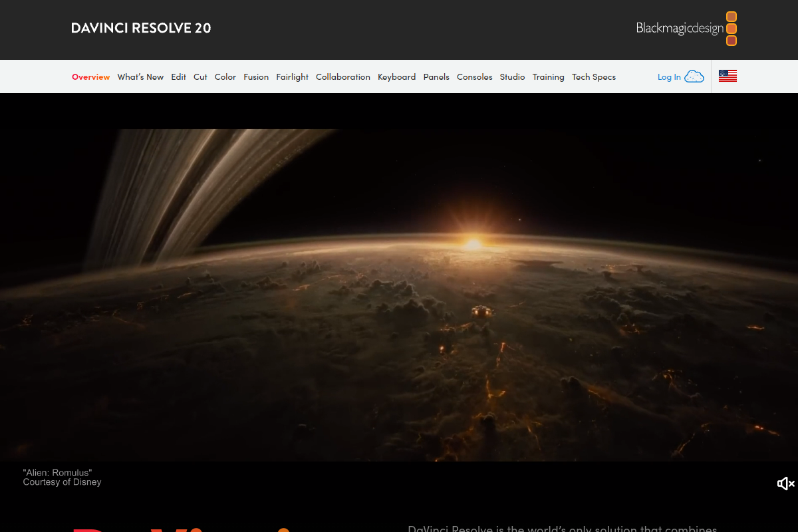
Task: Open the Fairlight page from the navigation
Action: point(293,76)
